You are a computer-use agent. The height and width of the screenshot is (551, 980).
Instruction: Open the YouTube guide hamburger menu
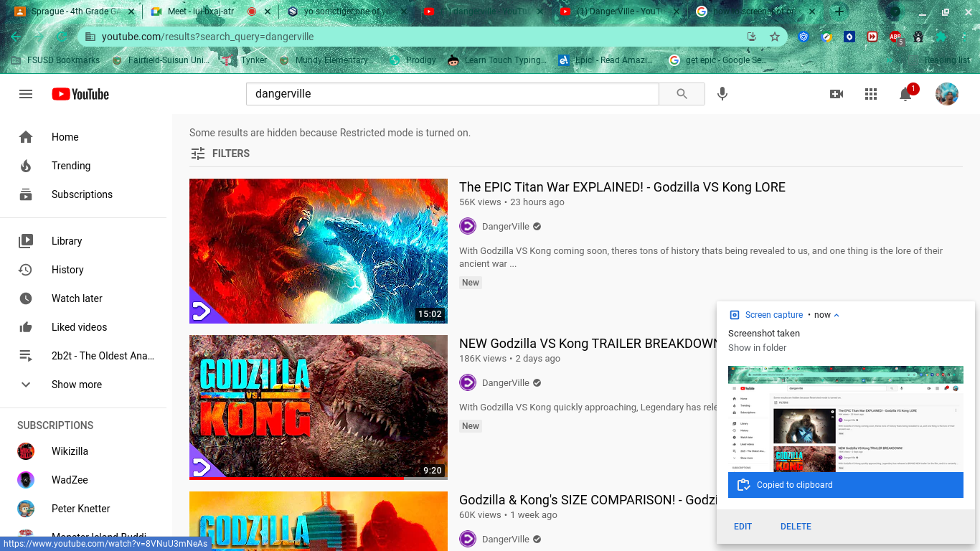coord(26,94)
